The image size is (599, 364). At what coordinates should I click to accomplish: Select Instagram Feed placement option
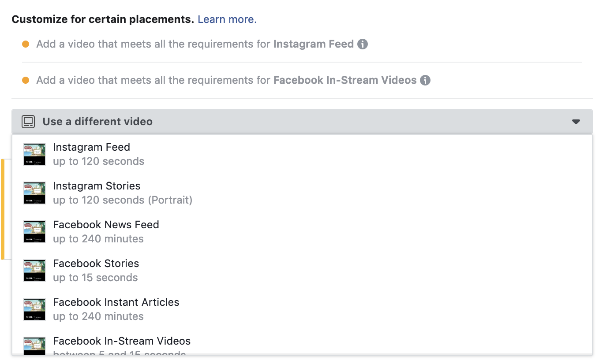302,154
